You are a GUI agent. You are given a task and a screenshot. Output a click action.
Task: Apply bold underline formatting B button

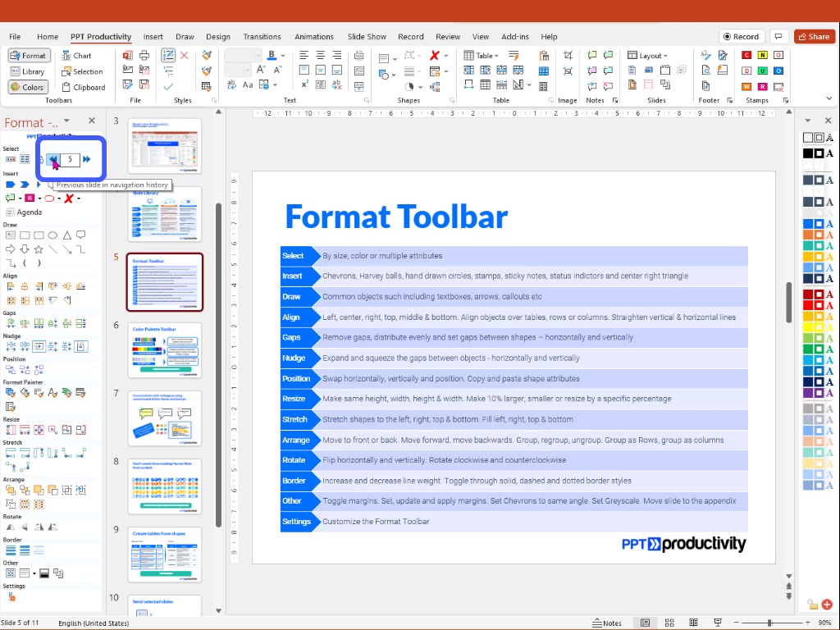coord(272,55)
